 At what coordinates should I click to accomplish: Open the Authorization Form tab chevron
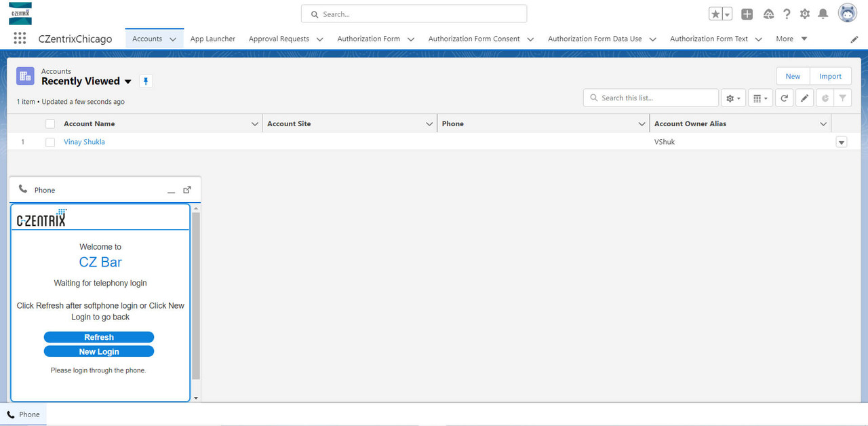410,39
